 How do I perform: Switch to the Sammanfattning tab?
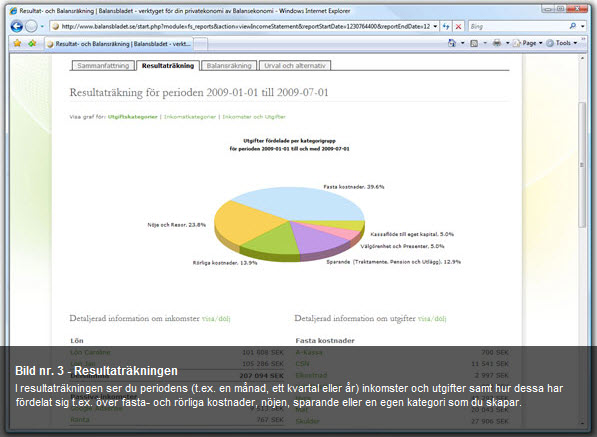point(103,65)
